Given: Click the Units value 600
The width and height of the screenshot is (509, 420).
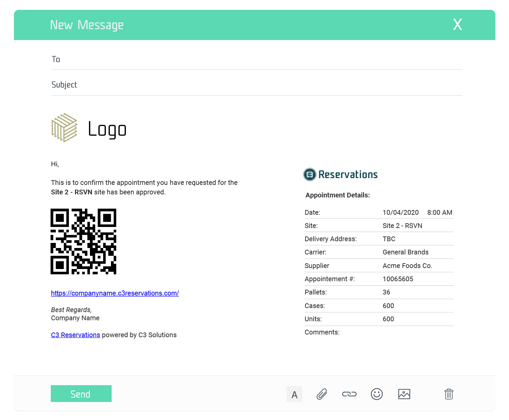Looking at the screenshot, I should click(x=388, y=319).
